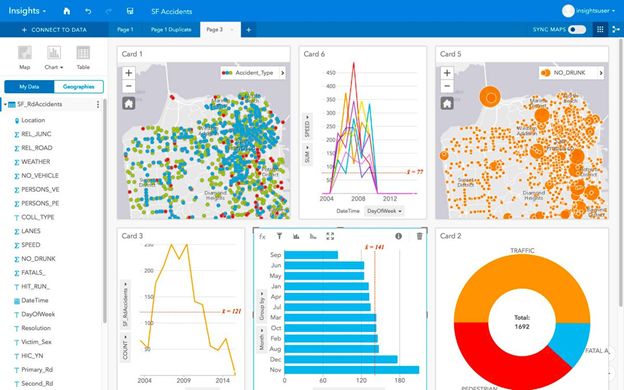Screen dimensions: 624x390
Task: Open the fx function tool on bar chart card
Action: 262,236
